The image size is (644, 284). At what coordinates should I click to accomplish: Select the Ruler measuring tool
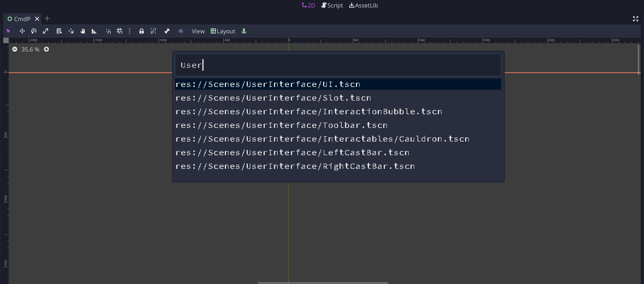94,31
